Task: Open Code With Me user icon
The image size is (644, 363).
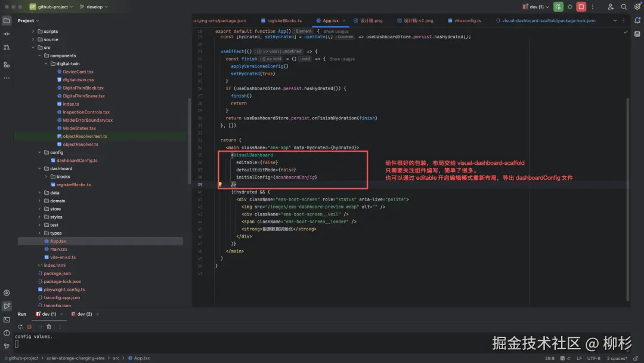Action: pyautogui.click(x=611, y=7)
